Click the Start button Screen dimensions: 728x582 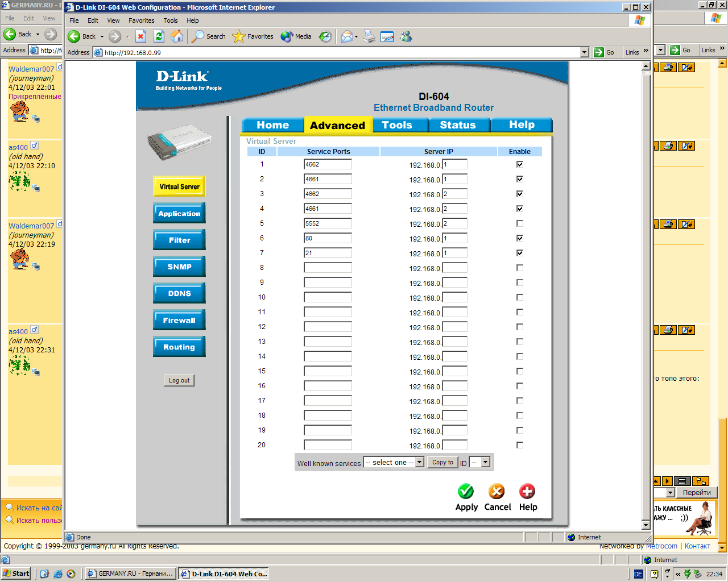16,573
